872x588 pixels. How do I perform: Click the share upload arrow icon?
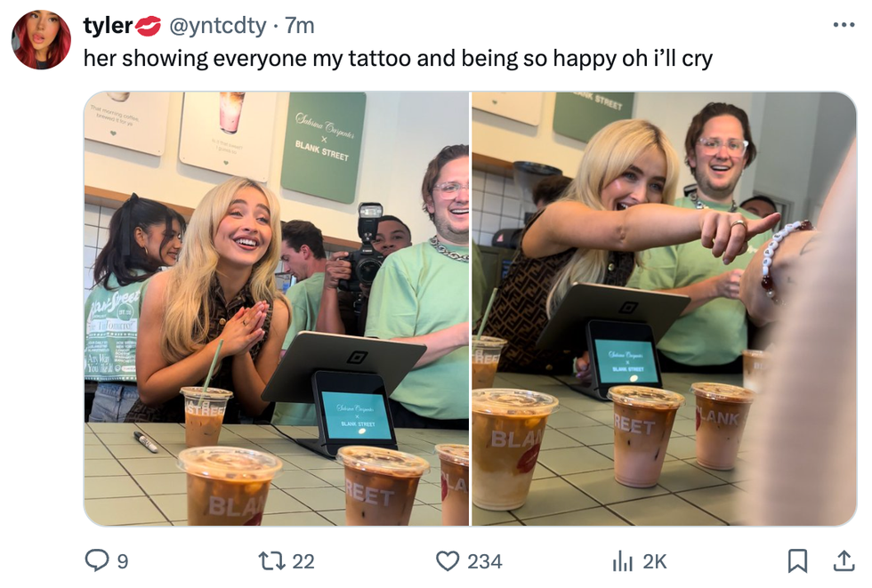click(842, 560)
